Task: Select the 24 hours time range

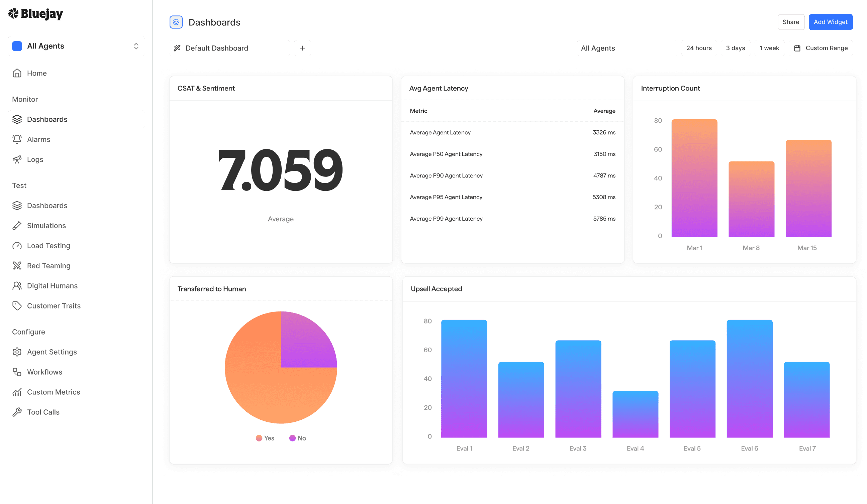Action: (x=698, y=48)
